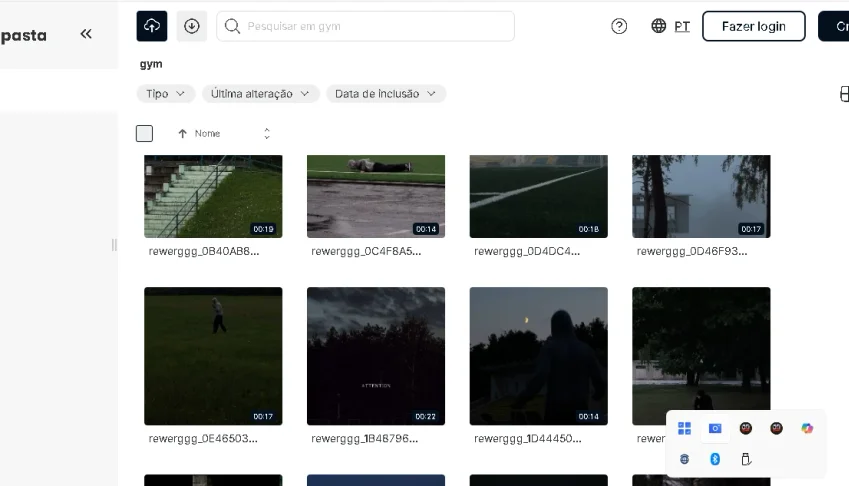Open the stairs video thumbnail rewerggg_0B40AB8
Screen dimensions: 849x486
point(213,196)
